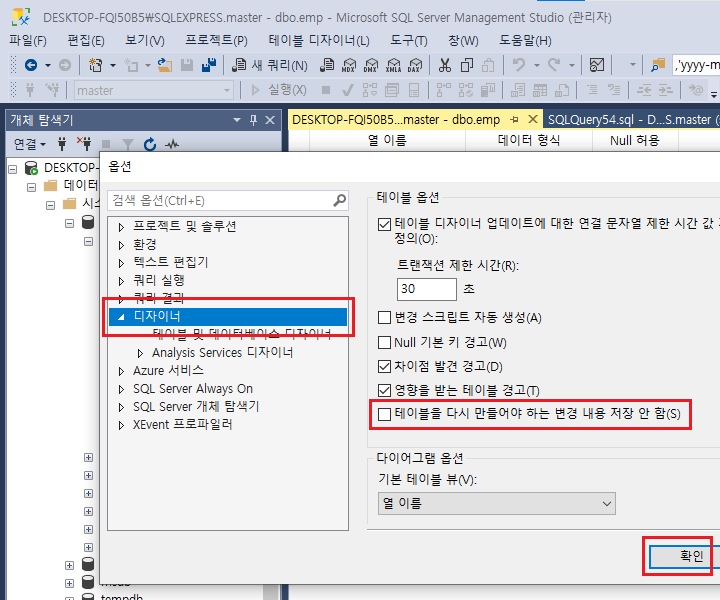Click the Find in Files icon
Viewport: 720px width, 600px height.
coord(658,65)
